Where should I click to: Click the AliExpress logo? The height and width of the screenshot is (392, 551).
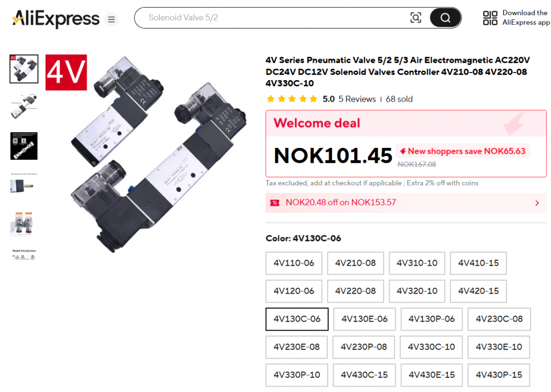pos(56,19)
